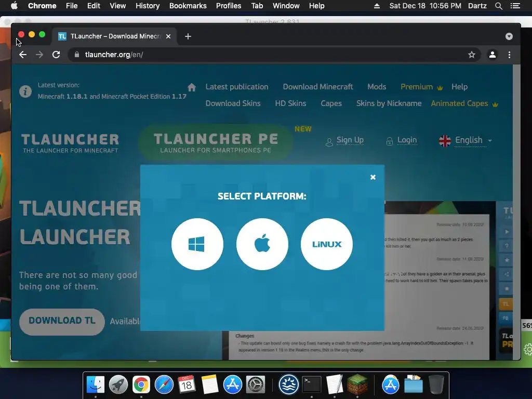Open the History menu
Viewport: 532px width, 399px height.
(148, 6)
